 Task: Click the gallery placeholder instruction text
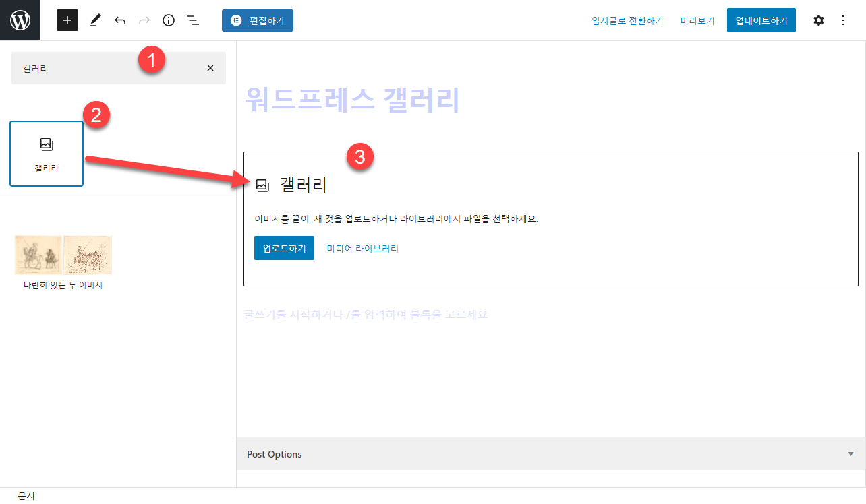(x=396, y=220)
